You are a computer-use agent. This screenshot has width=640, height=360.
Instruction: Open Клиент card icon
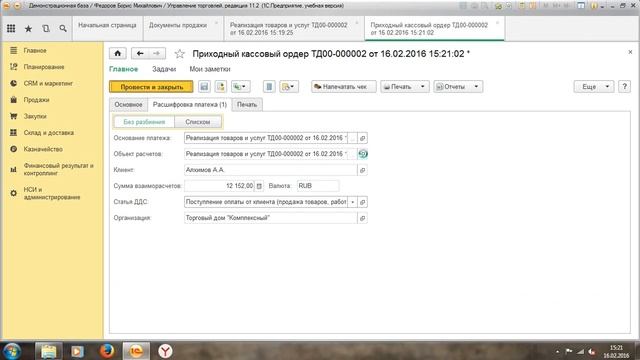tap(362, 170)
